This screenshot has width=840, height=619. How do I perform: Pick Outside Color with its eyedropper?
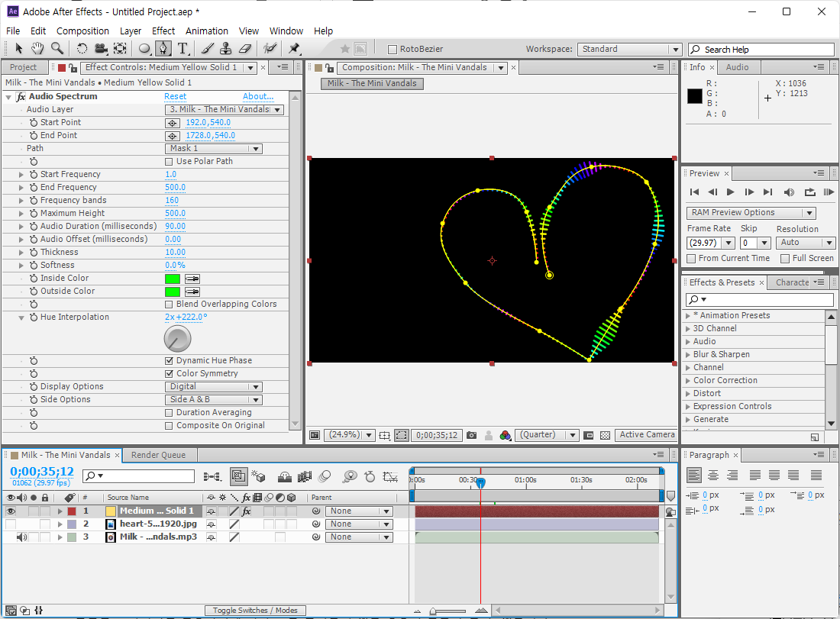(x=192, y=292)
